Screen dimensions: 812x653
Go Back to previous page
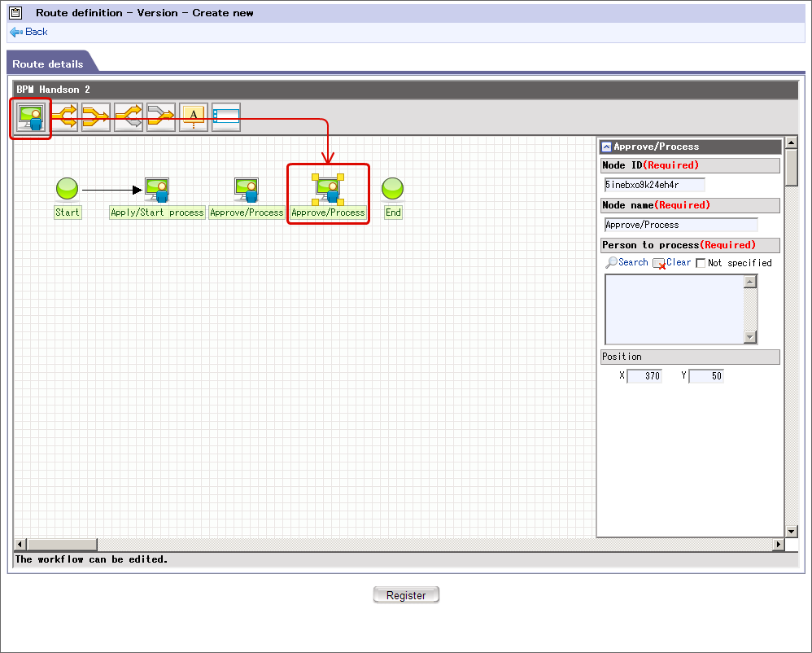37,32
